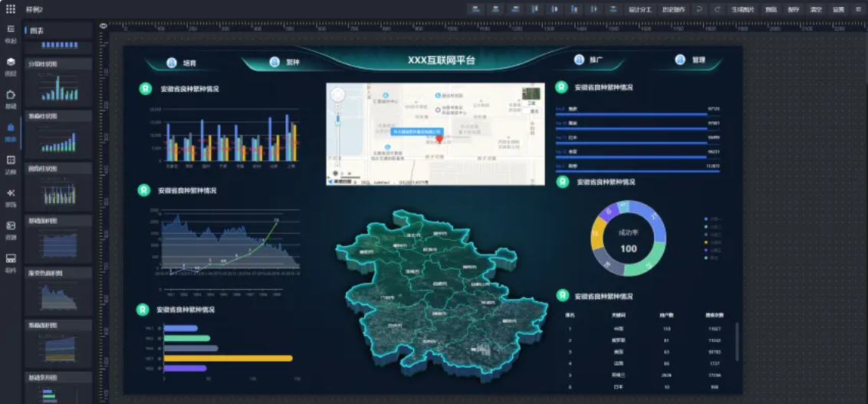
Task: Open the hamburger menu at far right of toolbar
Action: pos(859,9)
